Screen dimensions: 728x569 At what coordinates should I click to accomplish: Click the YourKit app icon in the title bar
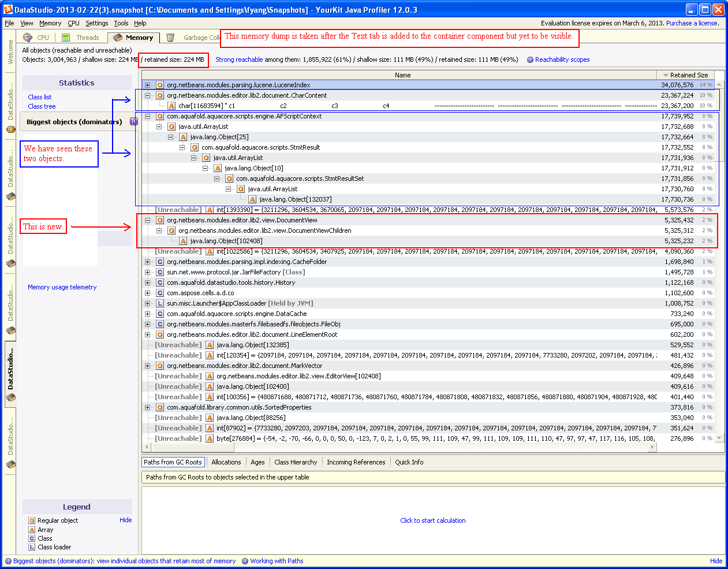[8, 9]
